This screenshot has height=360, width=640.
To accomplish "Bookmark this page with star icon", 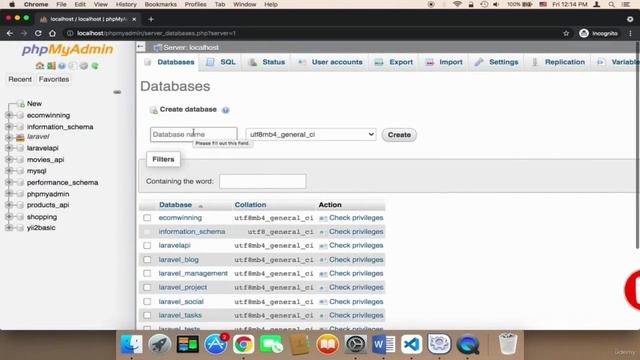I will pos(566,33).
